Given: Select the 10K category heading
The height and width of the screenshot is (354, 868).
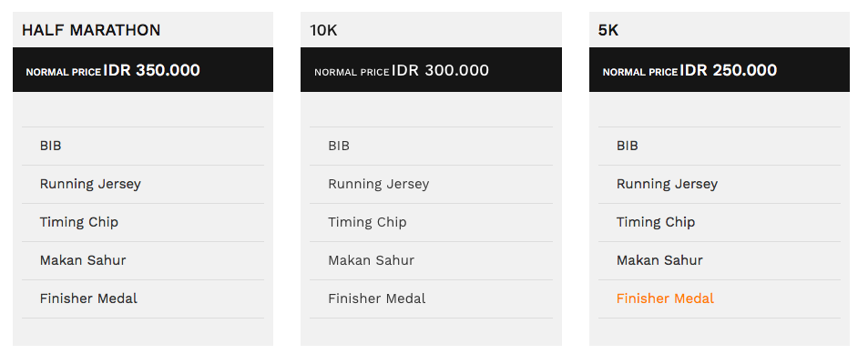Looking at the screenshot, I should tap(323, 30).
